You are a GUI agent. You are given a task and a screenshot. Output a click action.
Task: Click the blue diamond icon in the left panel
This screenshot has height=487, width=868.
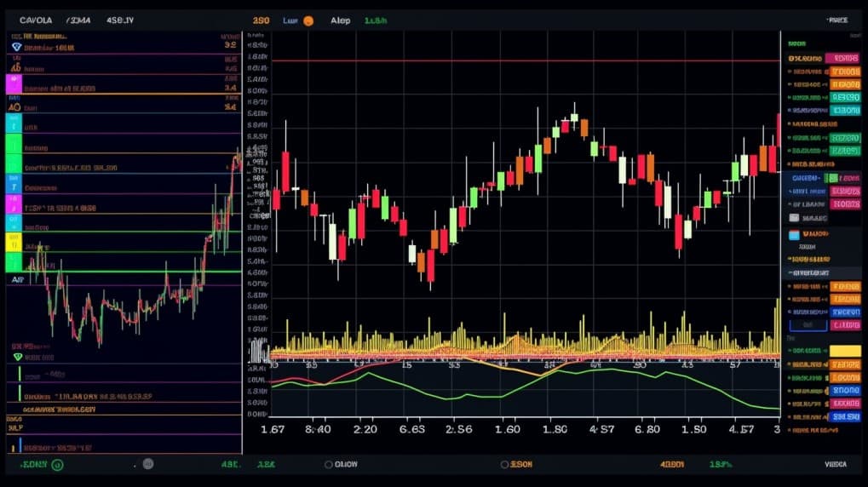pos(16,47)
